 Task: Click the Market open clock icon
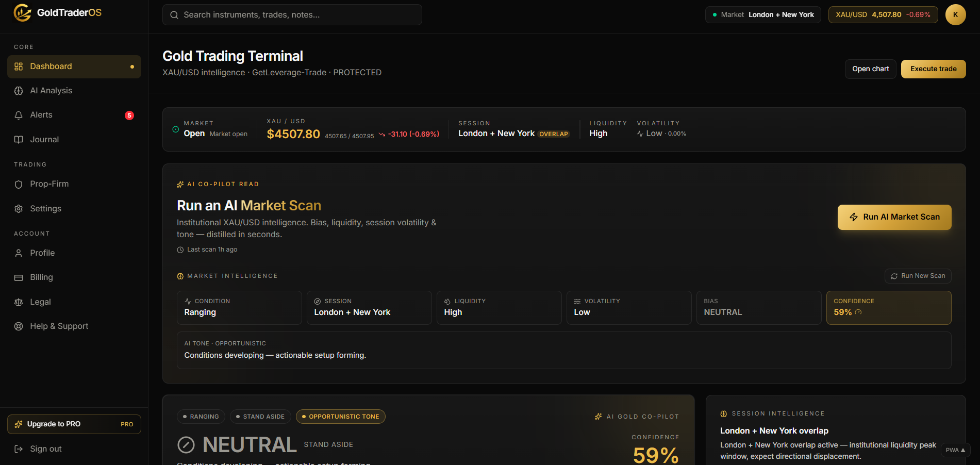176,129
